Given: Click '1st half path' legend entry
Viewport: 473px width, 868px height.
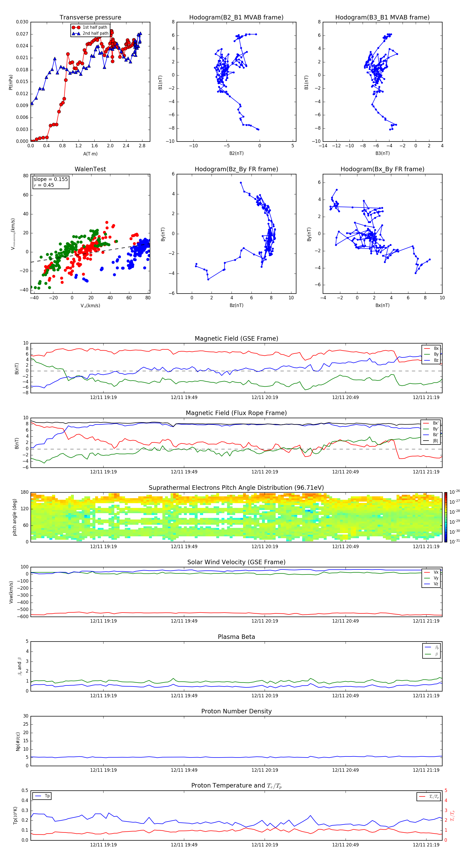Looking at the screenshot, I should tap(90, 27).
